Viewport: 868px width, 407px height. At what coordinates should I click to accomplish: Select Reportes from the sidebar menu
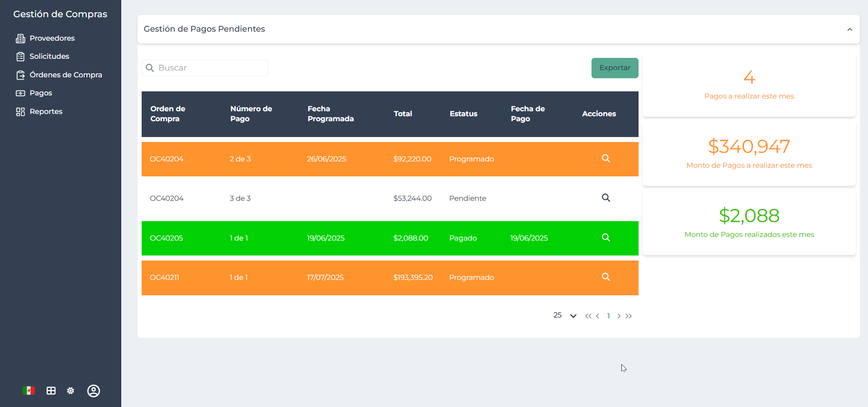tap(46, 112)
